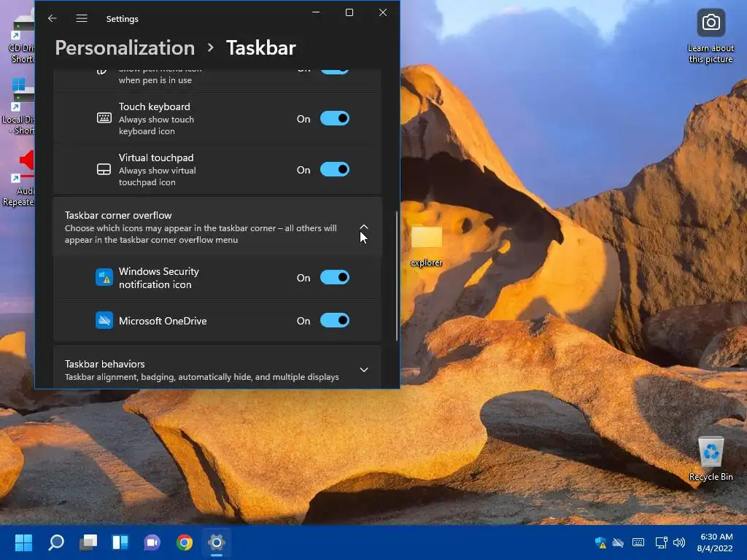Click OneDrive tray icon in taskbar corner
Viewport: 747px width, 560px height.
[x=619, y=542]
